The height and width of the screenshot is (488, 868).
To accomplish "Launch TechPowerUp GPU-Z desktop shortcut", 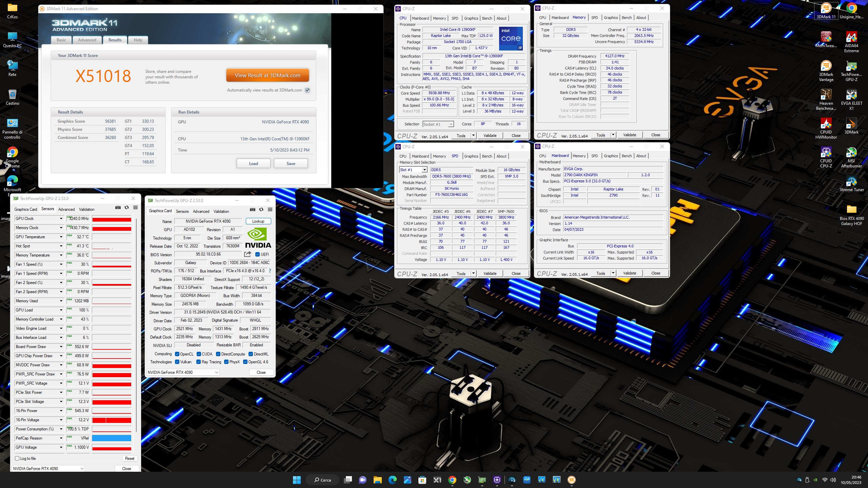I will 851,71.
